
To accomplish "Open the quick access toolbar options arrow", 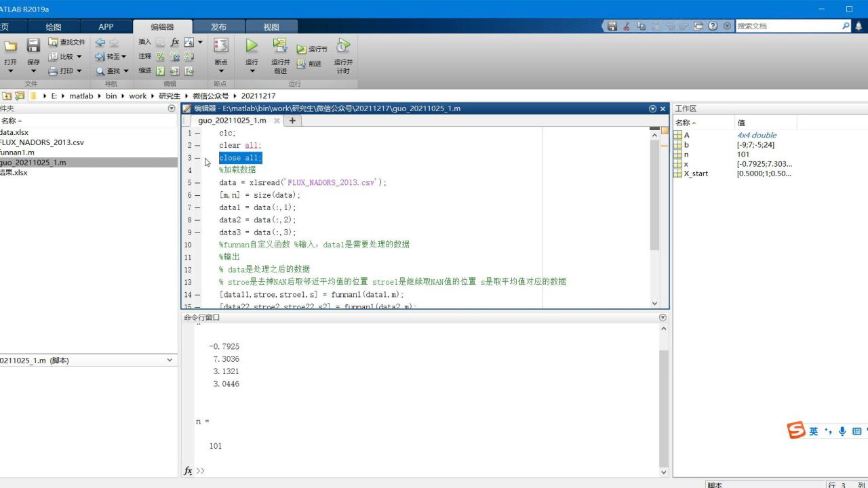I will 727,26.
